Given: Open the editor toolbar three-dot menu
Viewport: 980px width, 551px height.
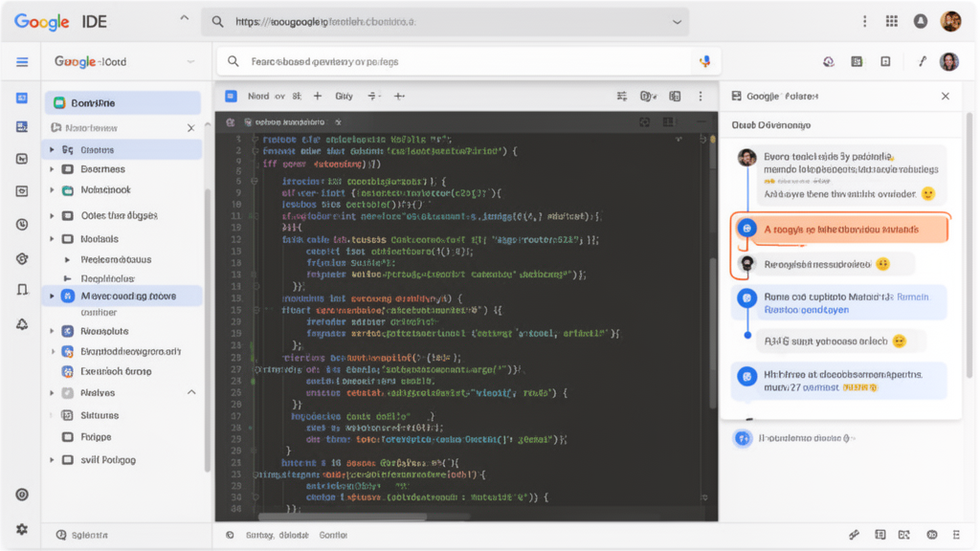Looking at the screenshot, I should [x=701, y=97].
